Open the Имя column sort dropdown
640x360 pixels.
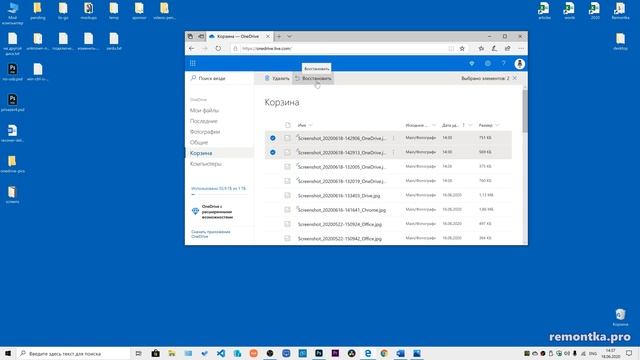pos(311,125)
